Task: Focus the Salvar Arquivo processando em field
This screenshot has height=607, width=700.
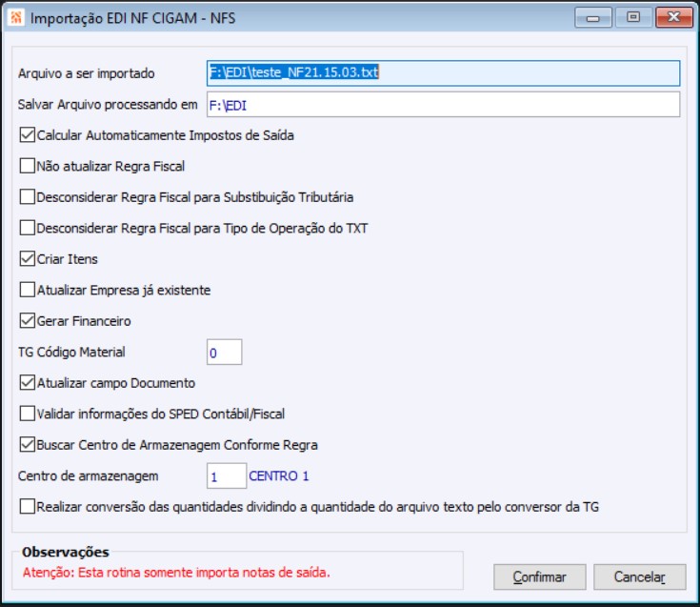Action: pyautogui.click(x=443, y=104)
